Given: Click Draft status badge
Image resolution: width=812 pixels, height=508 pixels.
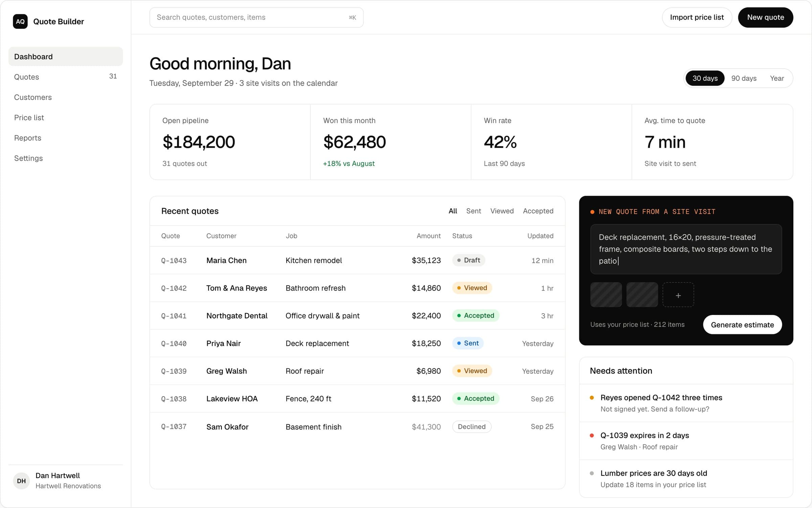Looking at the screenshot, I should point(469,260).
